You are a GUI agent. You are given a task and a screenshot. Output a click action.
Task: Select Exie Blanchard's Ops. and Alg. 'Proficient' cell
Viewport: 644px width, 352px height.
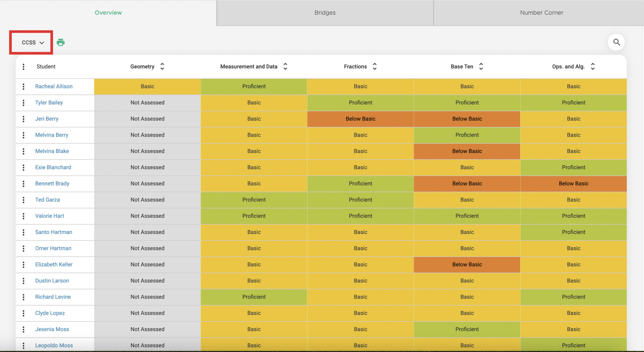574,168
